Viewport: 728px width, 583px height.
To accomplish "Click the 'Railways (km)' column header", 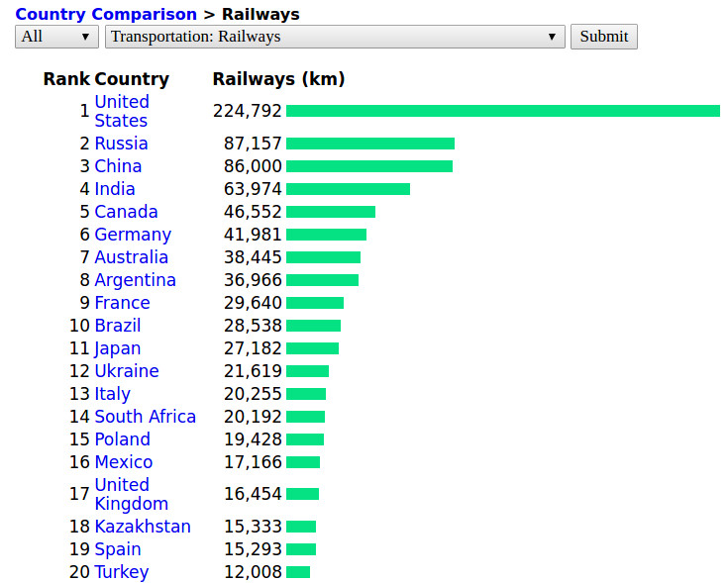I will click(278, 79).
